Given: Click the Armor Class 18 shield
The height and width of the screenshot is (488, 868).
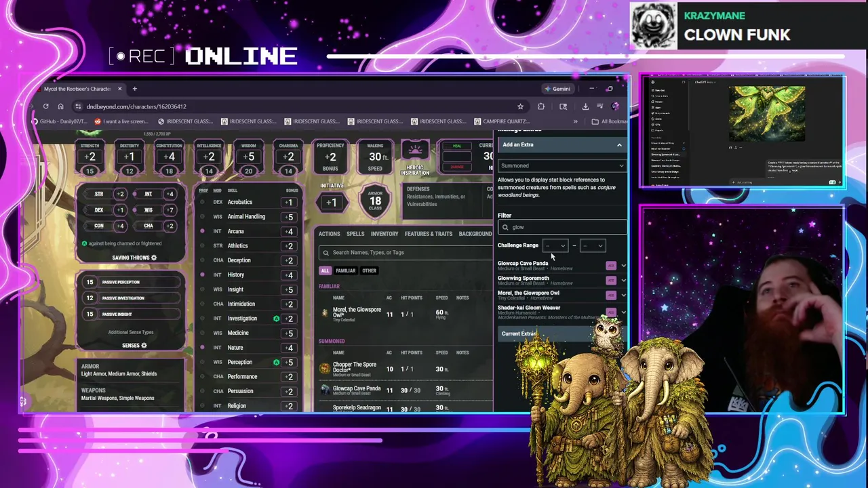Looking at the screenshot, I should coord(375,201).
